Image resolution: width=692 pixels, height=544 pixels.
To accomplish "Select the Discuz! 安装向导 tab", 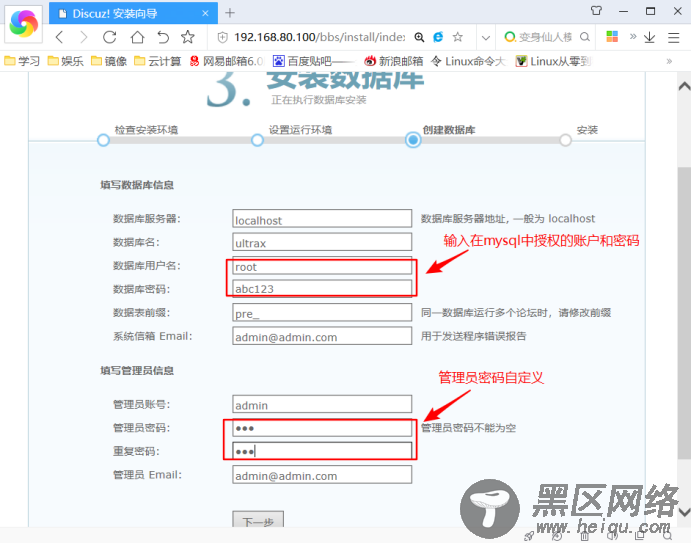I will point(133,13).
